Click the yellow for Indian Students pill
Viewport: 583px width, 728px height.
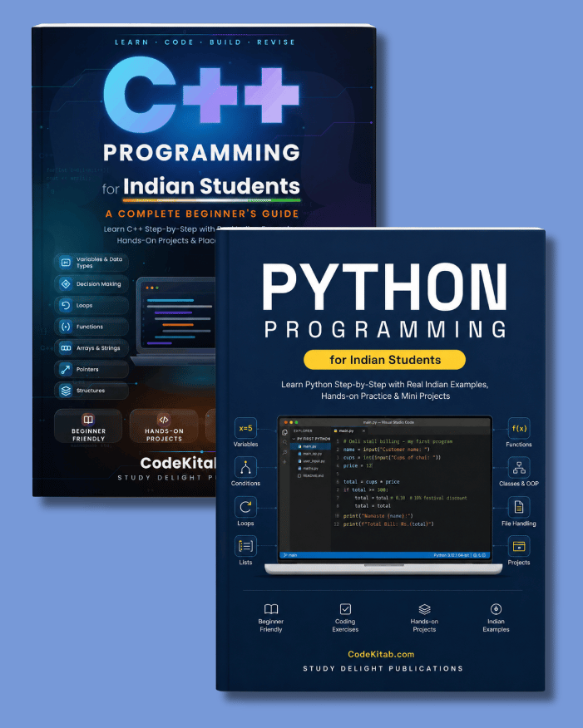coord(384,360)
